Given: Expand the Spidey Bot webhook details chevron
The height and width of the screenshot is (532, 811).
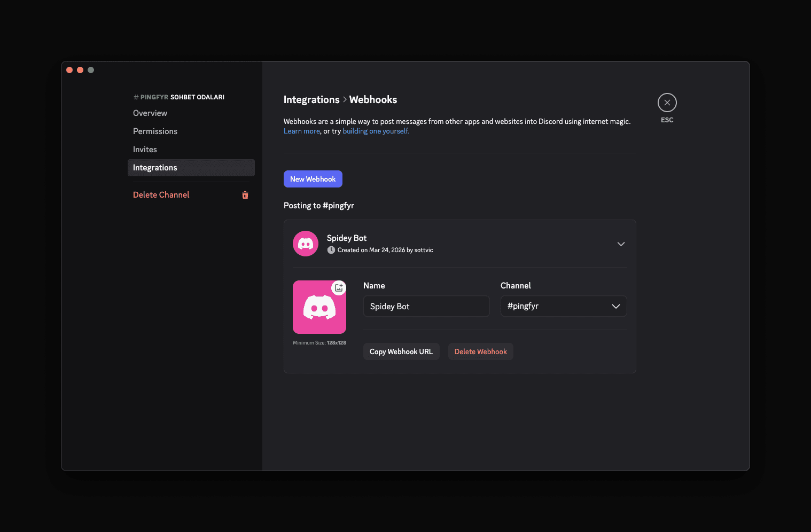Looking at the screenshot, I should tap(621, 244).
